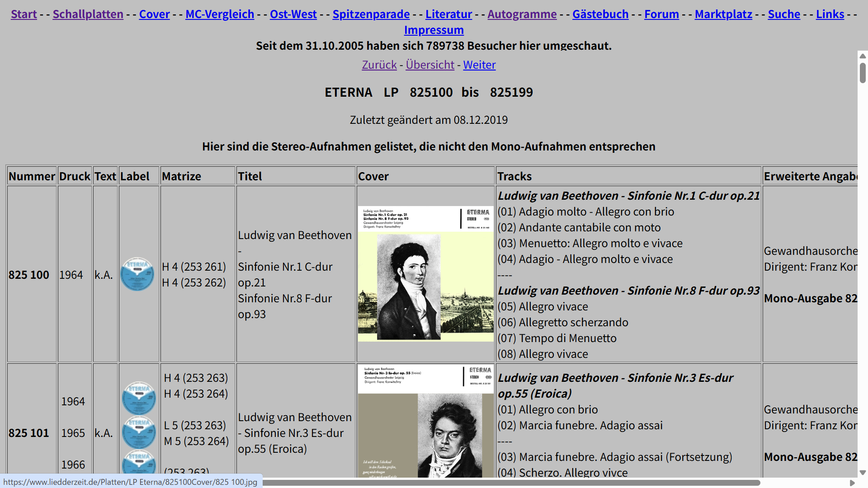Open the Sinfonie Nr.1 and Nr.8 cover image
This screenshot has height=488, width=868.
[425, 274]
